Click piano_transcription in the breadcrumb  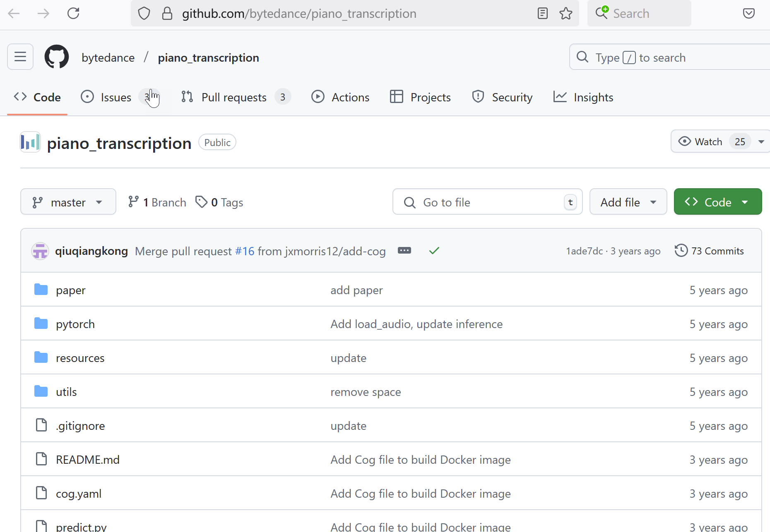[x=208, y=58]
